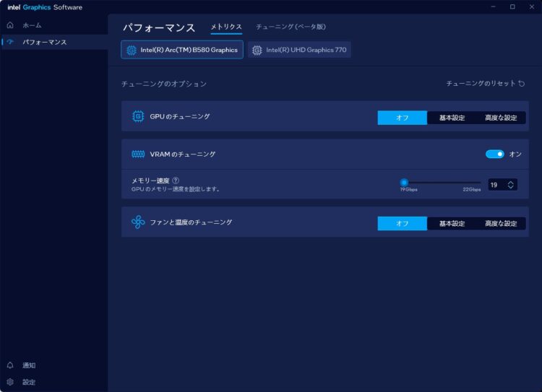Close the Intel Graphics Software window
This screenshot has width=542, height=392.
point(532,7)
